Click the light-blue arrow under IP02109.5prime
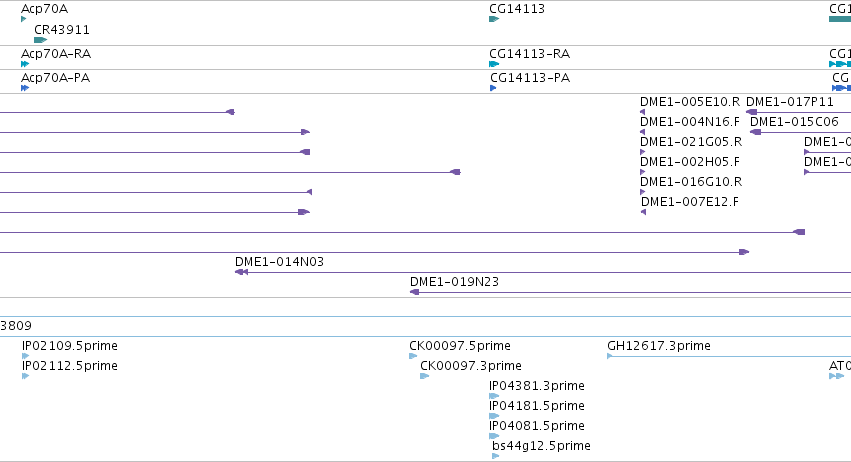The width and height of the screenshot is (851, 462). (x=26, y=356)
